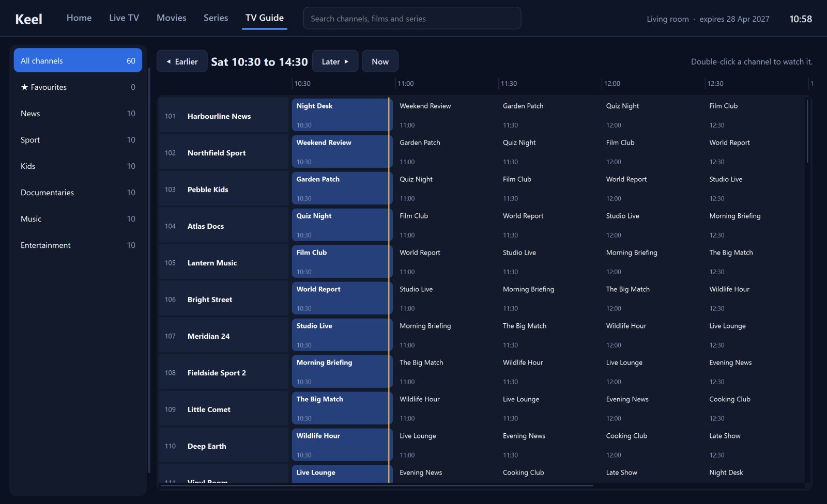Open The Big Match 12:00 on Bright Street
Viewport: 827px width, 504px height.
[652, 298]
